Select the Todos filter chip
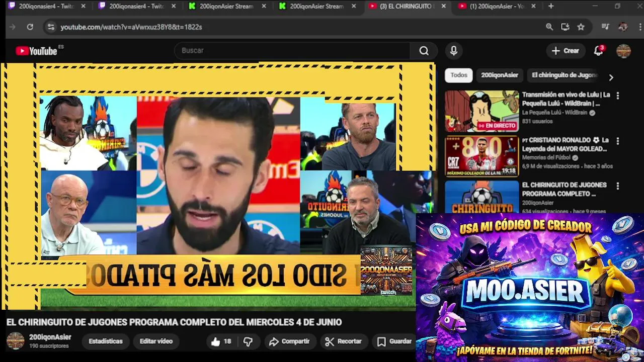The image size is (644, 362). (458, 75)
